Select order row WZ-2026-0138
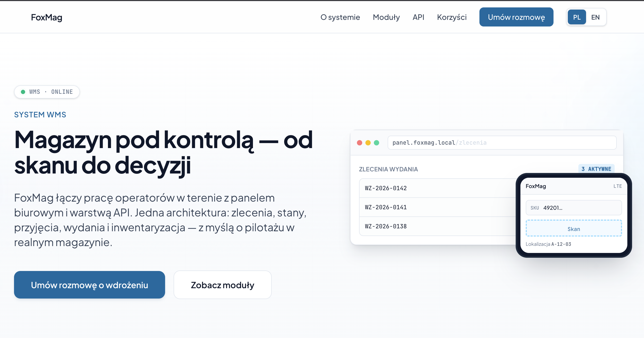This screenshot has width=644, height=338. pos(438,226)
